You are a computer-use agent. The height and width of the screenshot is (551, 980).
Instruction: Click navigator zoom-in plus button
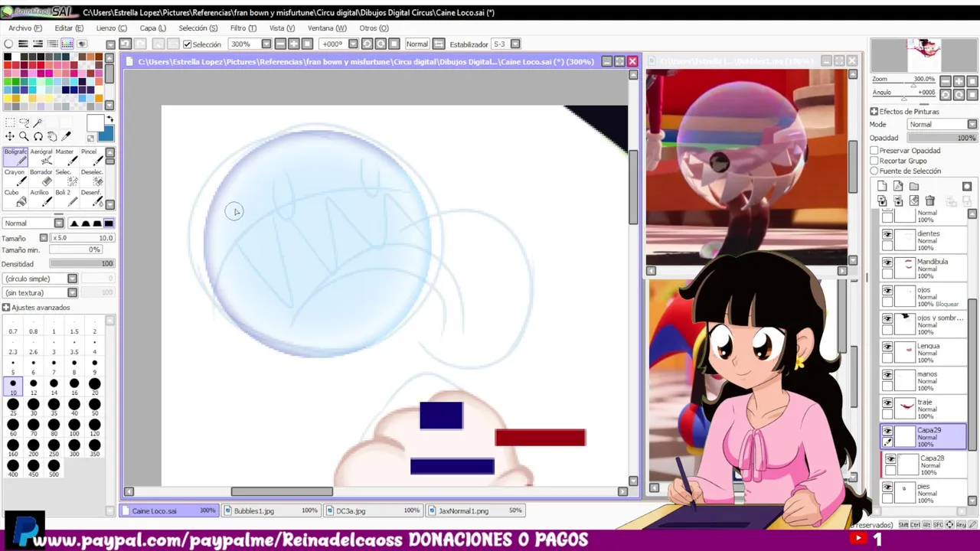(959, 81)
